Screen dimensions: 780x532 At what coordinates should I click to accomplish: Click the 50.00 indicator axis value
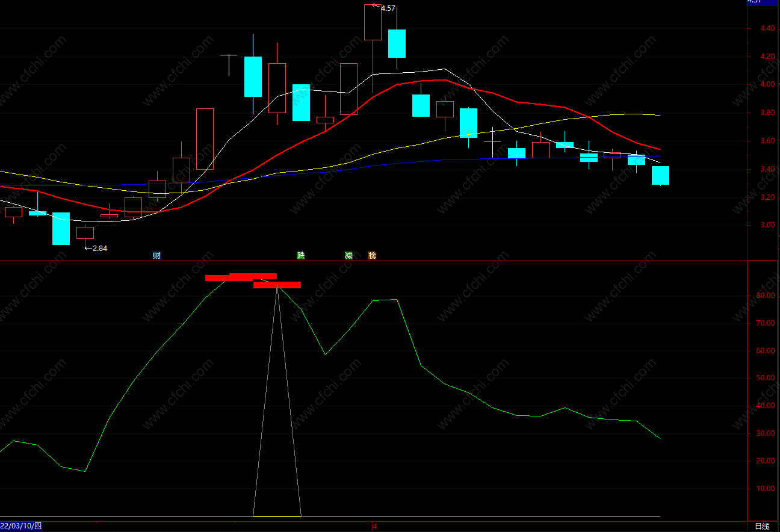(766, 378)
